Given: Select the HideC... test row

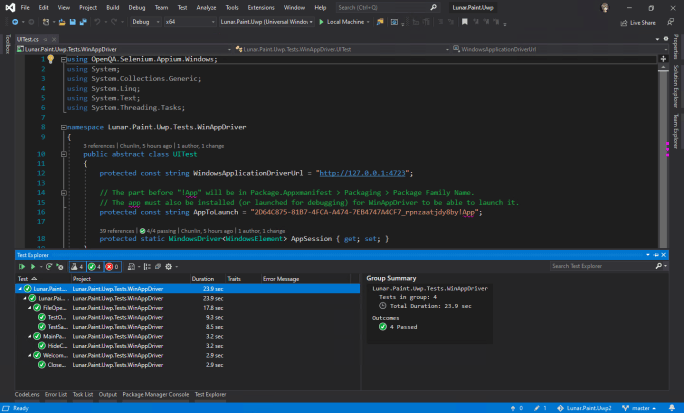Looking at the screenshot, I should [188, 346].
